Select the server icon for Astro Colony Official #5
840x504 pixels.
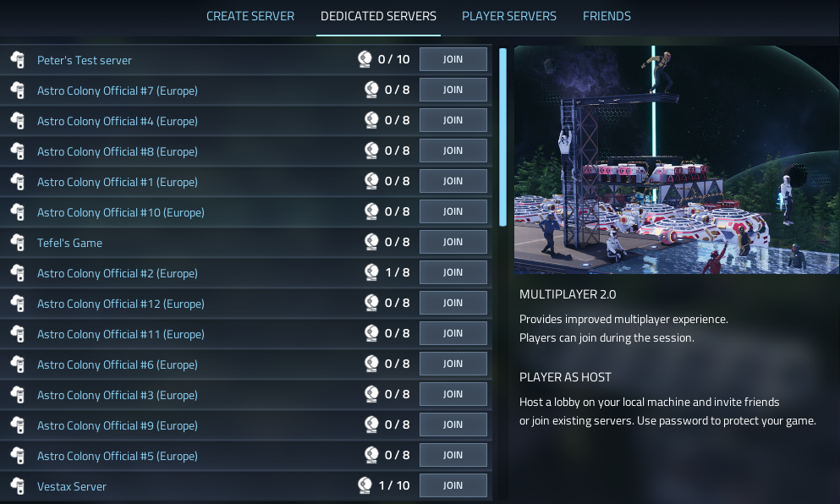18,455
